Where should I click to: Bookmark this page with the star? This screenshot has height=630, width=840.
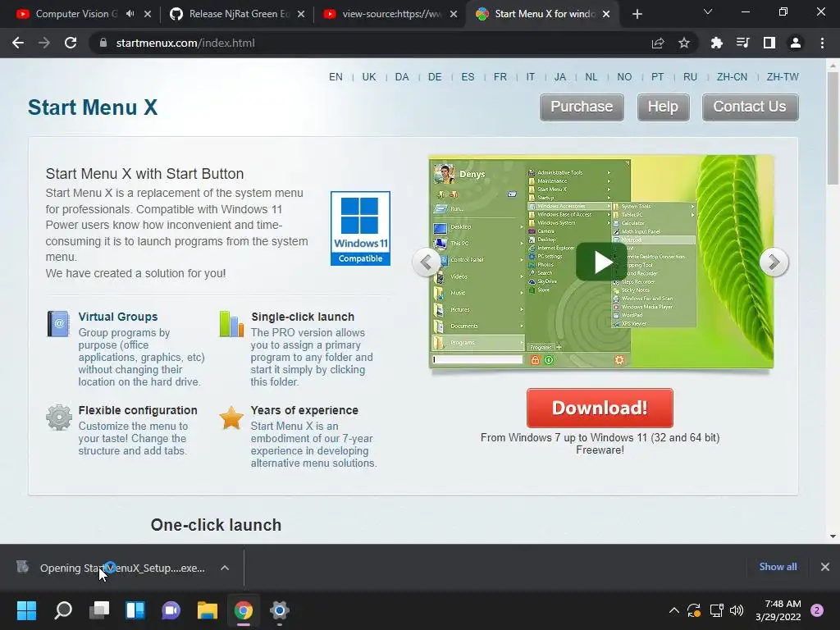pos(683,43)
